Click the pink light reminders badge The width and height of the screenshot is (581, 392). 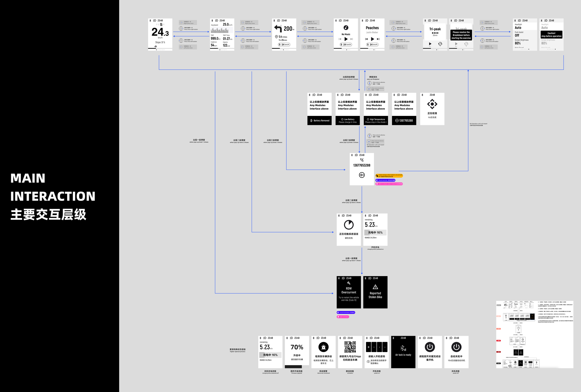[x=343, y=317]
